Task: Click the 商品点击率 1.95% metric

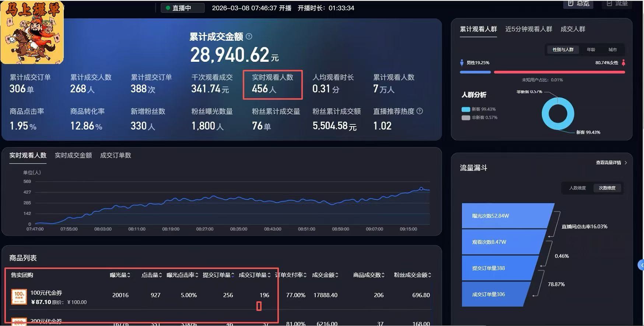Action: [27, 119]
